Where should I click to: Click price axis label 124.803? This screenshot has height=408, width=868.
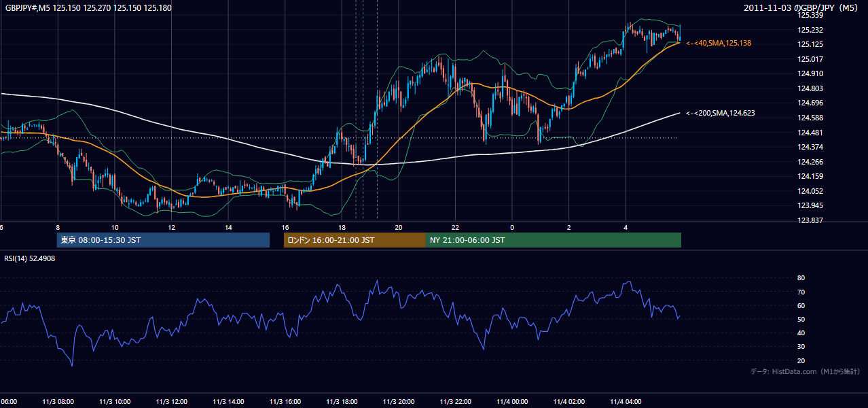pos(810,88)
